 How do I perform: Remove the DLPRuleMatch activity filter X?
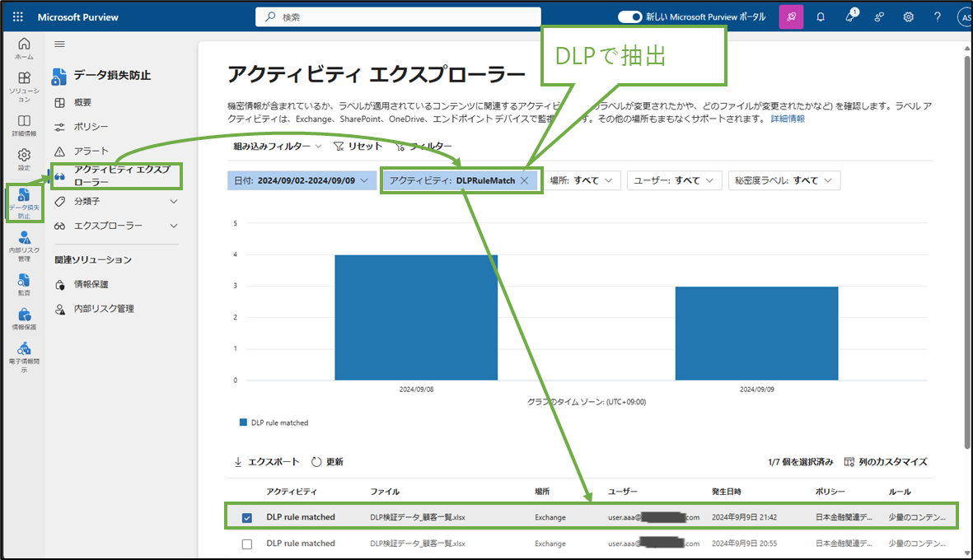click(524, 180)
